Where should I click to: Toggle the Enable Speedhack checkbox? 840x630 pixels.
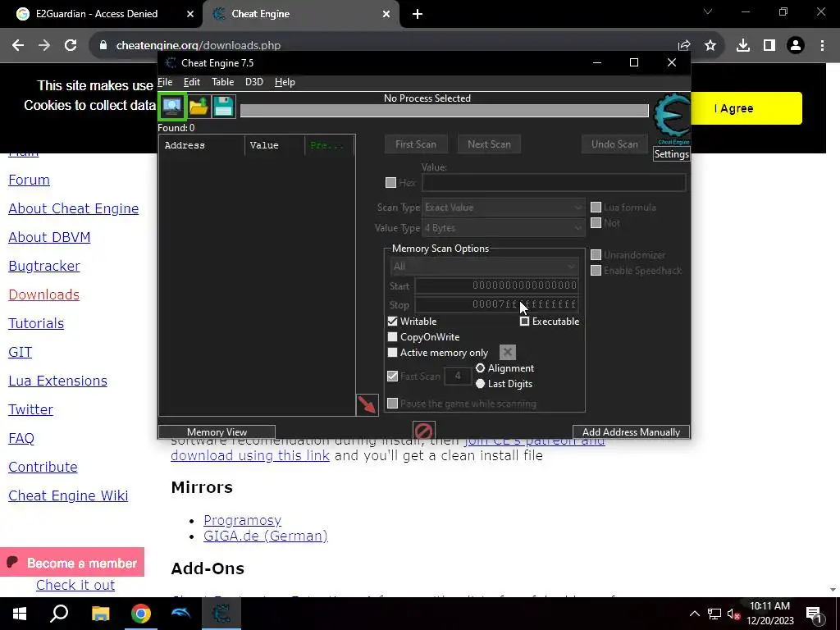pos(596,271)
